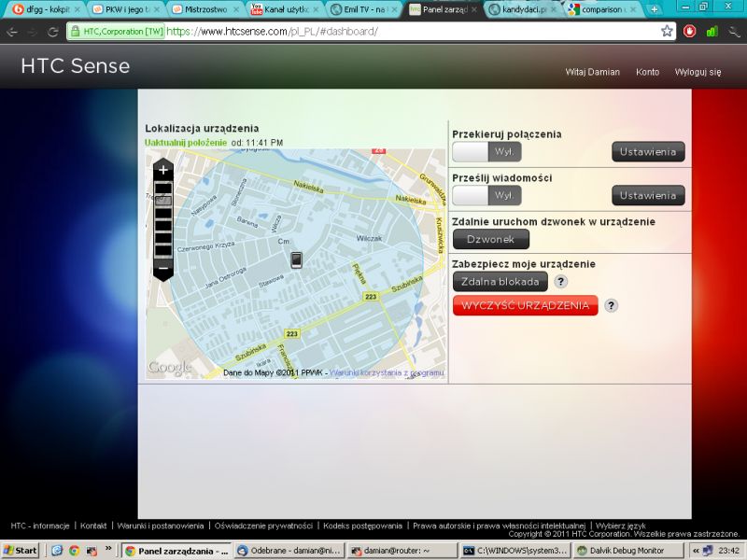
Task: Open the Konto page
Action: pyautogui.click(x=647, y=72)
